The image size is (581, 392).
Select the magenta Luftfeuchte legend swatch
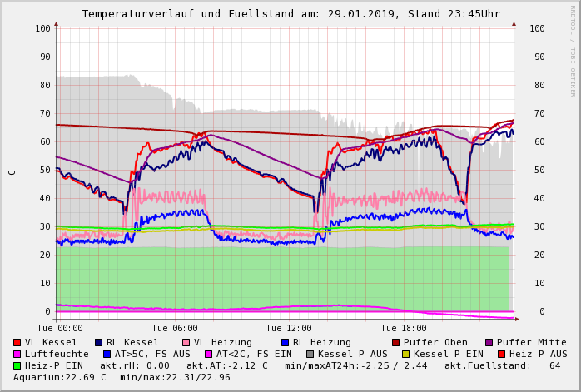click(x=17, y=354)
